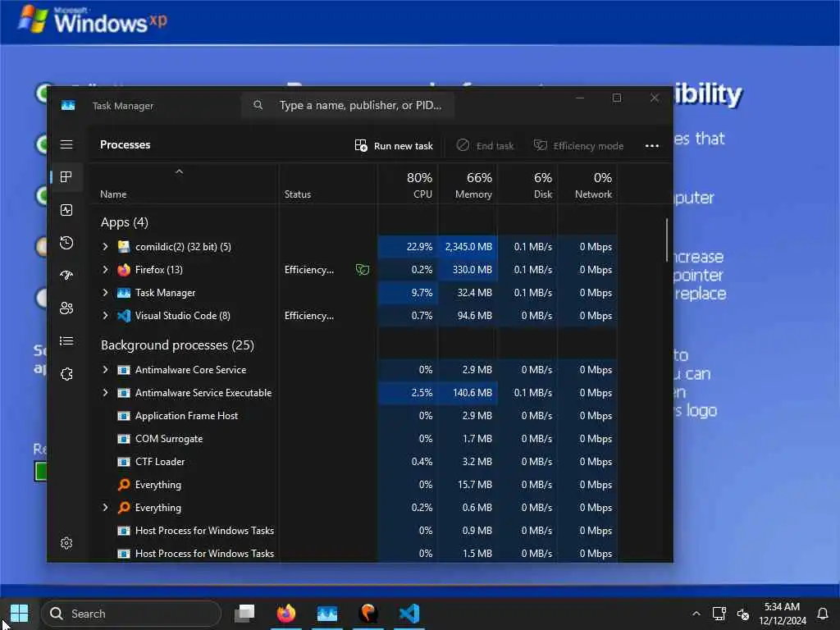Viewport: 840px width, 630px height.
Task: Open the App history page icon
Action: point(66,243)
